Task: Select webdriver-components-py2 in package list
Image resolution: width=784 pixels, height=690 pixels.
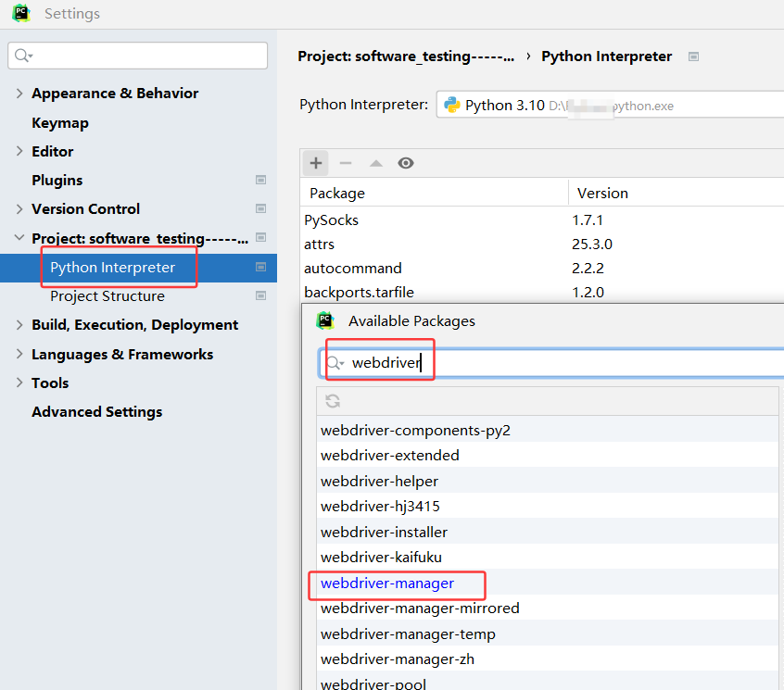Action: (548, 430)
